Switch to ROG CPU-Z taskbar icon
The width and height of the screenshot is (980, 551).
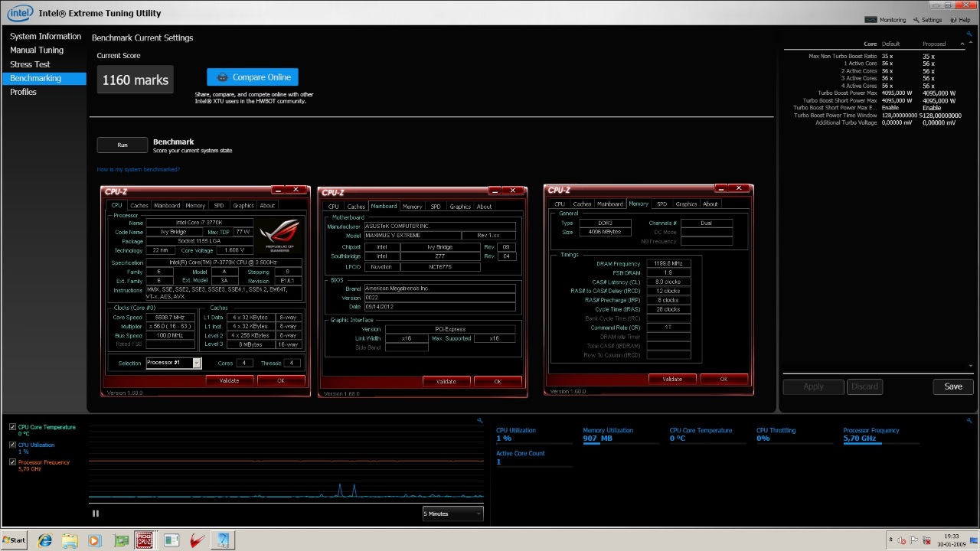pos(145,540)
